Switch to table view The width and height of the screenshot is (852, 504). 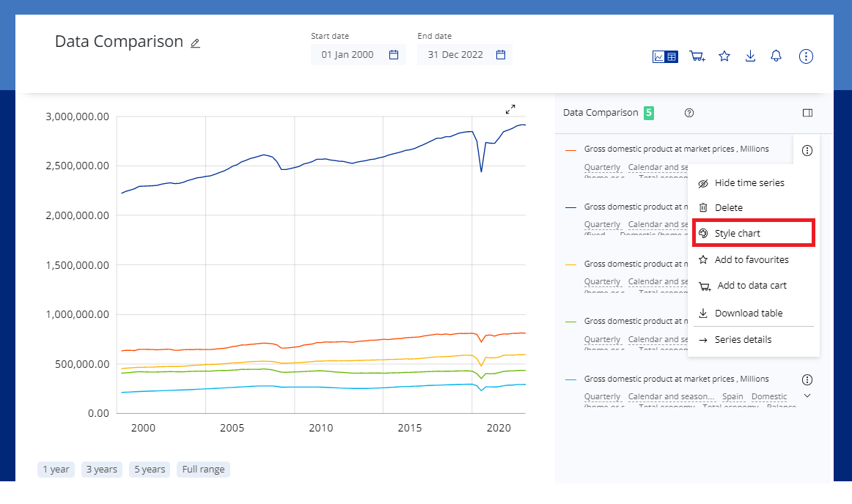pos(670,56)
